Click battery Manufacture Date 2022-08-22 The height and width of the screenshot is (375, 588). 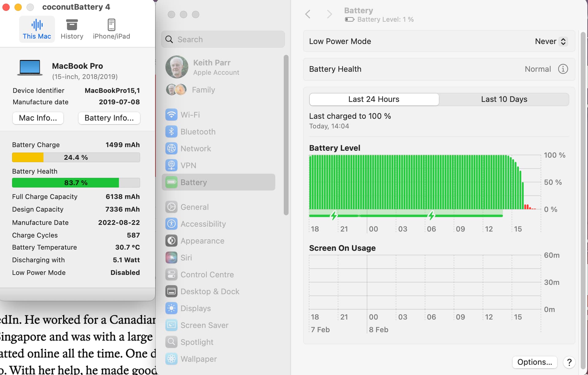coord(119,222)
